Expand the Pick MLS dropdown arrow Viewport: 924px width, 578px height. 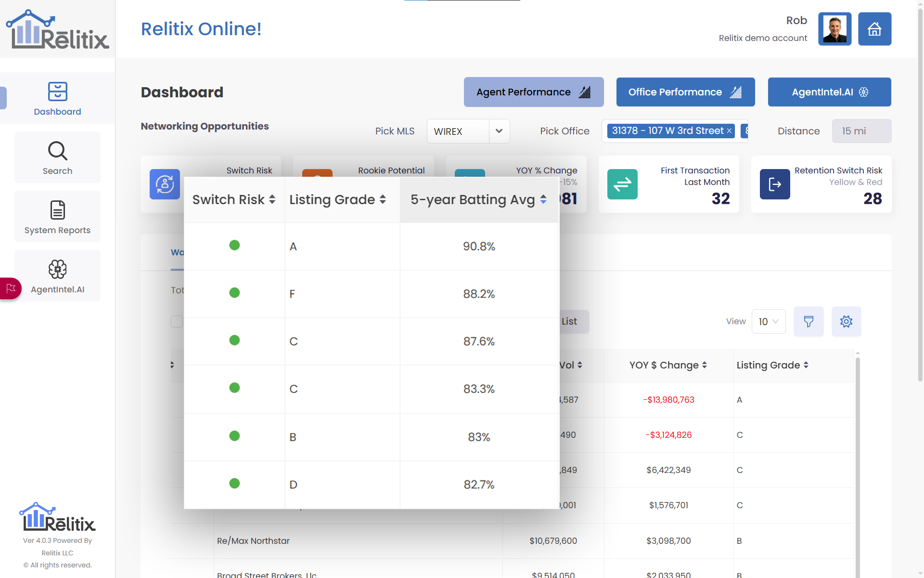[499, 131]
